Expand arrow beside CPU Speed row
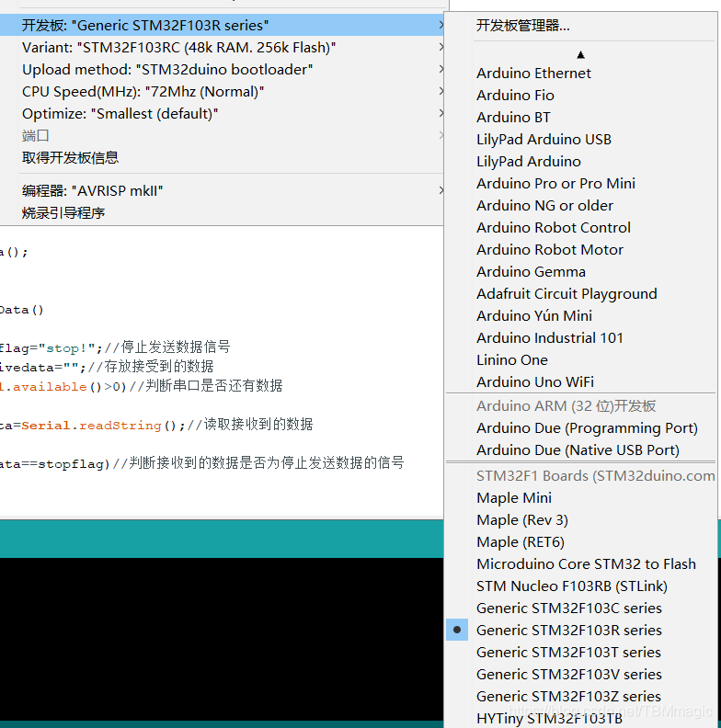721x728 pixels. (x=441, y=91)
